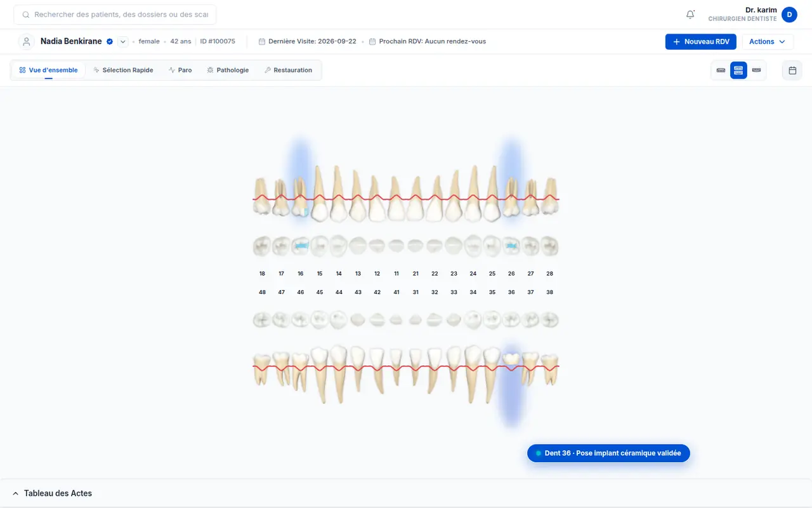
Task: Click tooth number 28 label
Action: pyautogui.click(x=549, y=274)
